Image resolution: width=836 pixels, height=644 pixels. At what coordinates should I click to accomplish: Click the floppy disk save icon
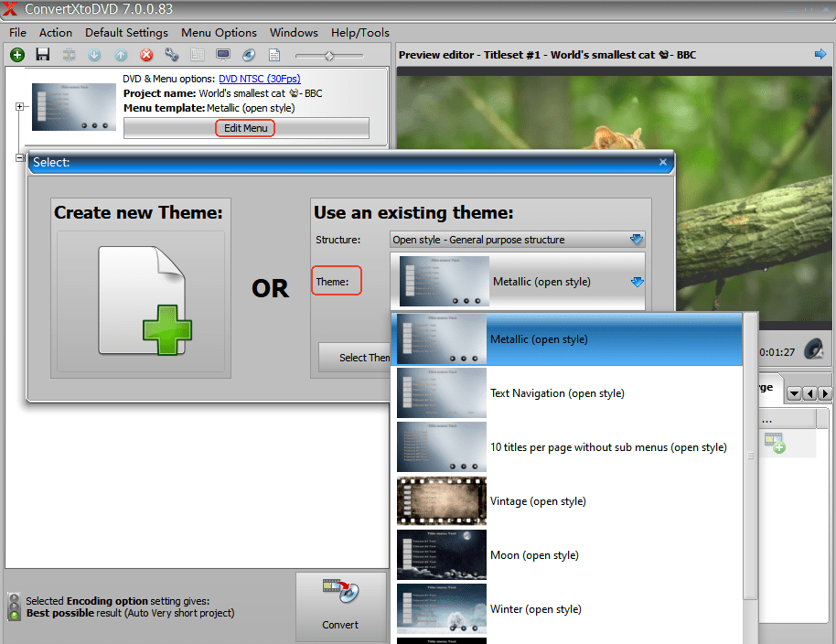point(43,56)
